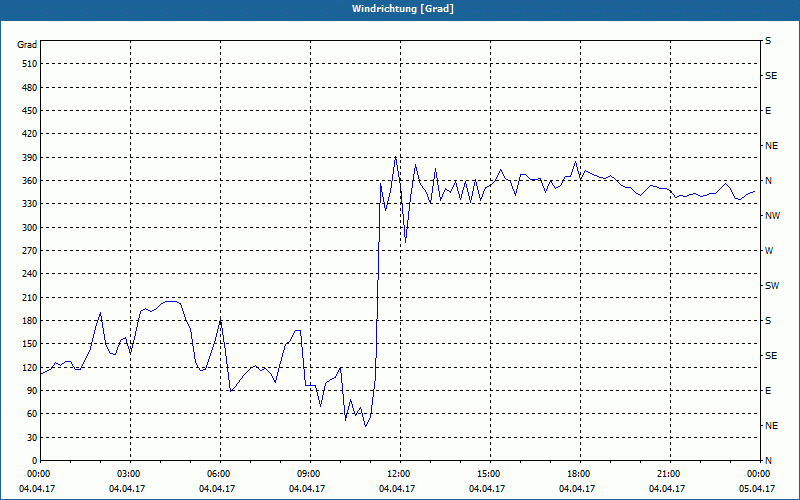The width and height of the screenshot is (800, 500).
Task: Select the 390 degree axis label
Action: [30, 158]
